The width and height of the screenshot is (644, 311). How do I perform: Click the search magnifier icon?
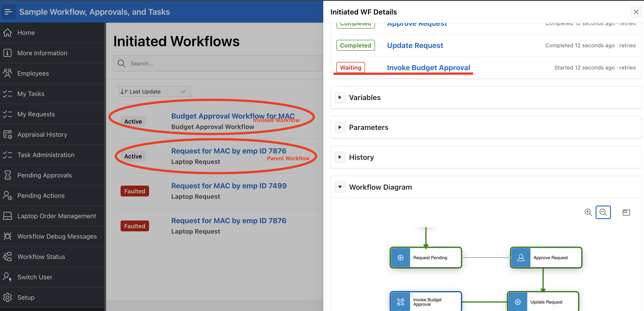(x=121, y=64)
